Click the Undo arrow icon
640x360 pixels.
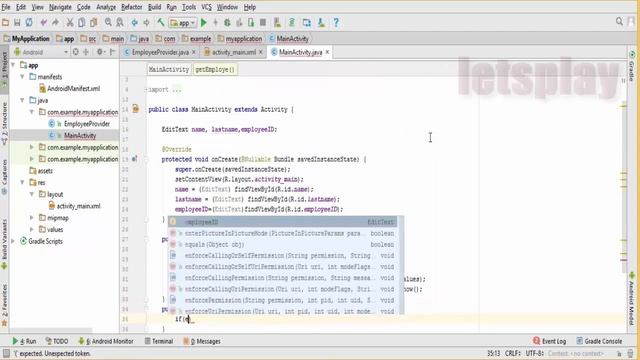43,23
